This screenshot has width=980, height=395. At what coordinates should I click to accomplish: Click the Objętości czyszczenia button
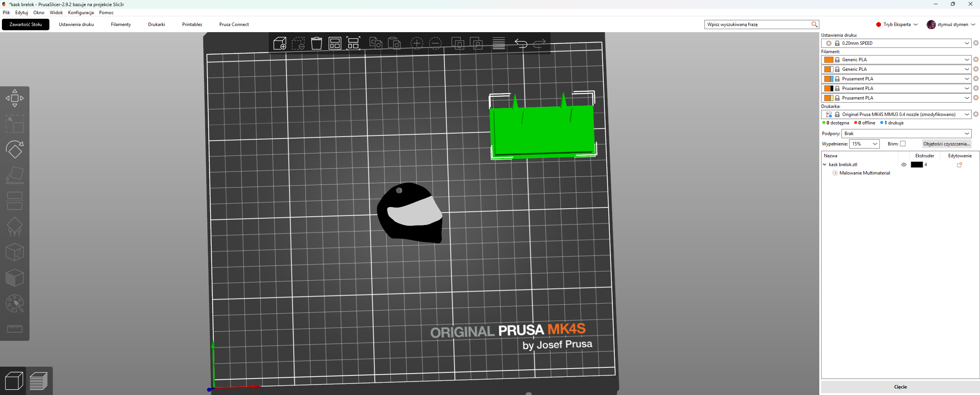(947, 144)
